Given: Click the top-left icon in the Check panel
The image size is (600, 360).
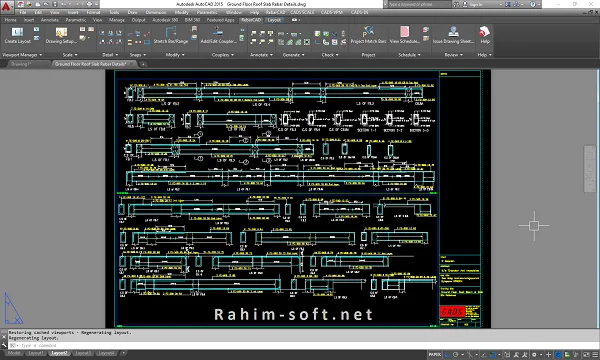Looking at the screenshot, I should click(317, 34).
